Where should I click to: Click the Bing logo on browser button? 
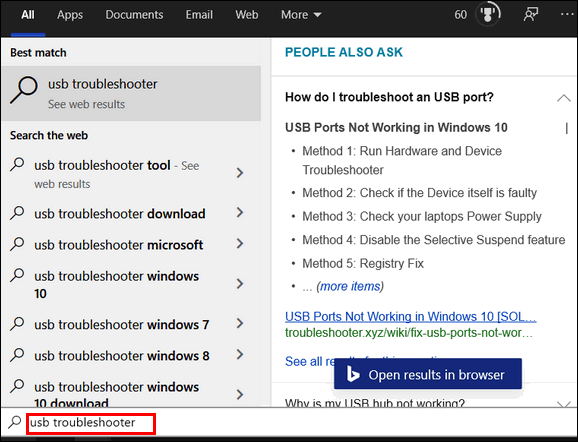pyautogui.click(x=353, y=374)
